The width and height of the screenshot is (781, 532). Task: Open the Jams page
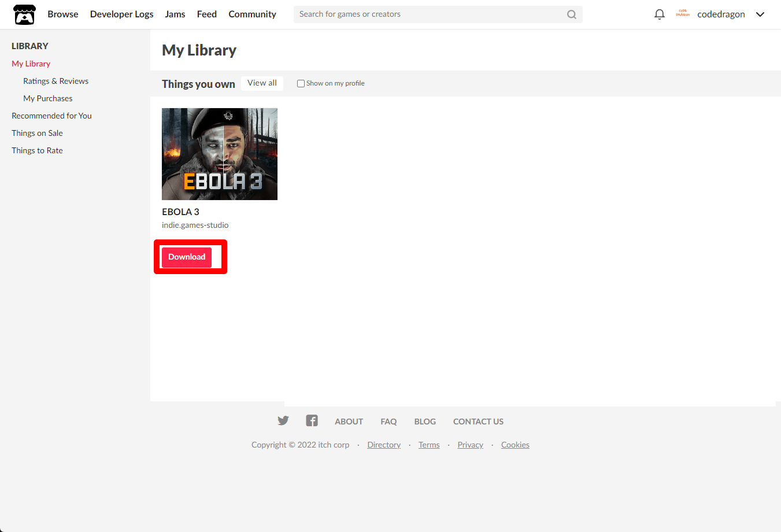pos(175,14)
